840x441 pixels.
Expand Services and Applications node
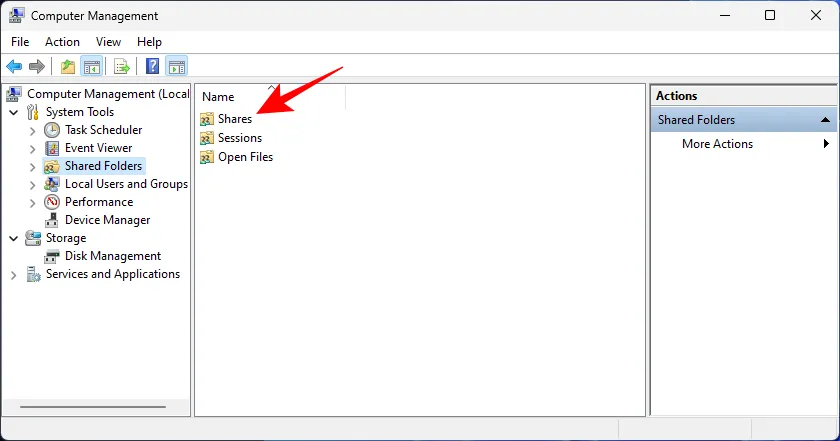pyautogui.click(x=13, y=274)
